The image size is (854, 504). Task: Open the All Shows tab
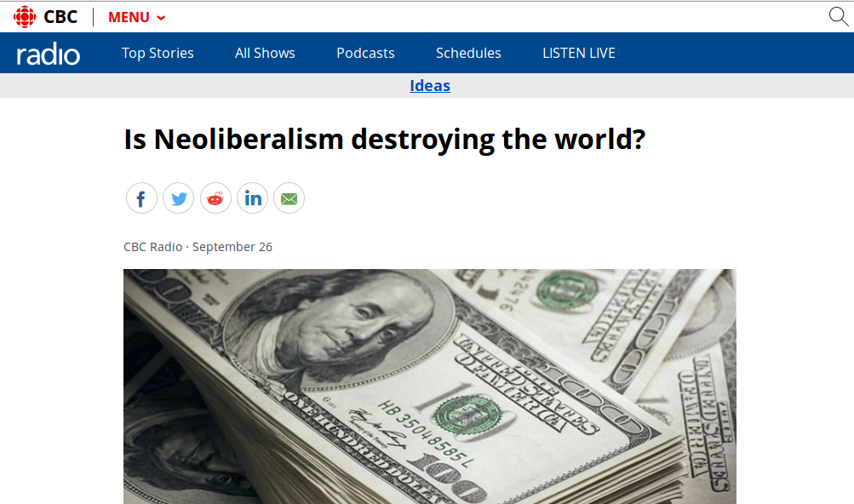click(265, 53)
